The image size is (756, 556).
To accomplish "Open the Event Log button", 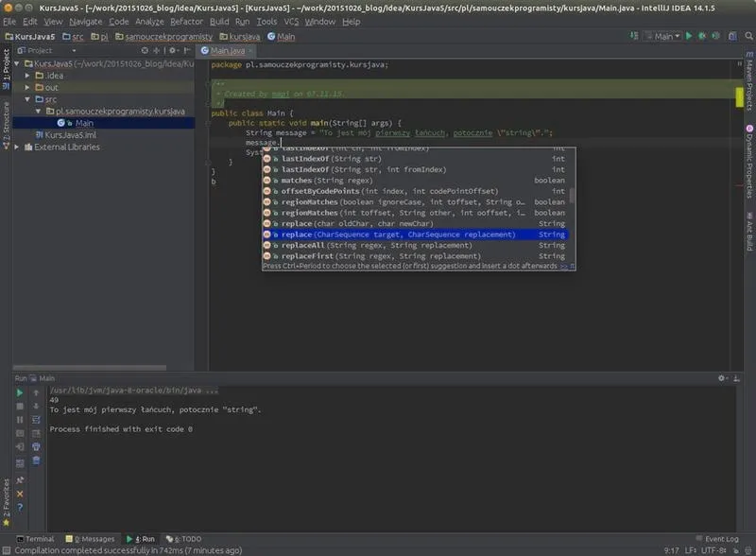I will [717, 539].
